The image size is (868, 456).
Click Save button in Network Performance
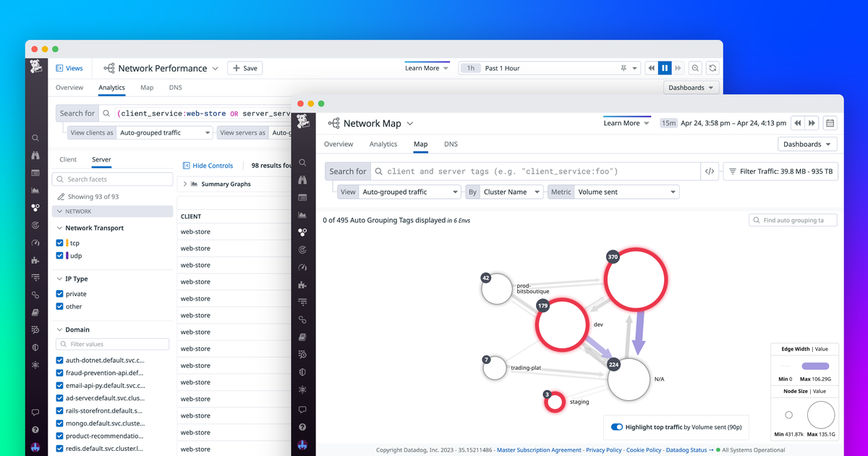(244, 68)
